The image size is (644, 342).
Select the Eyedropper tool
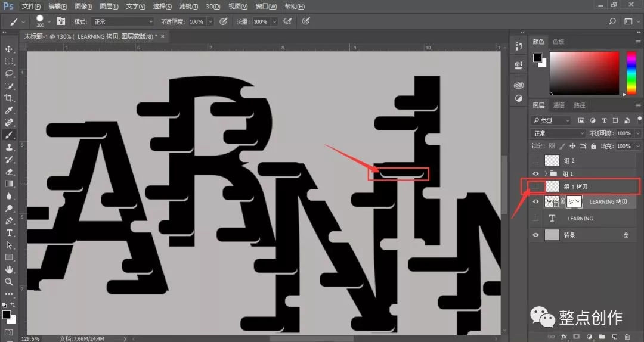pyautogui.click(x=8, y=110)
